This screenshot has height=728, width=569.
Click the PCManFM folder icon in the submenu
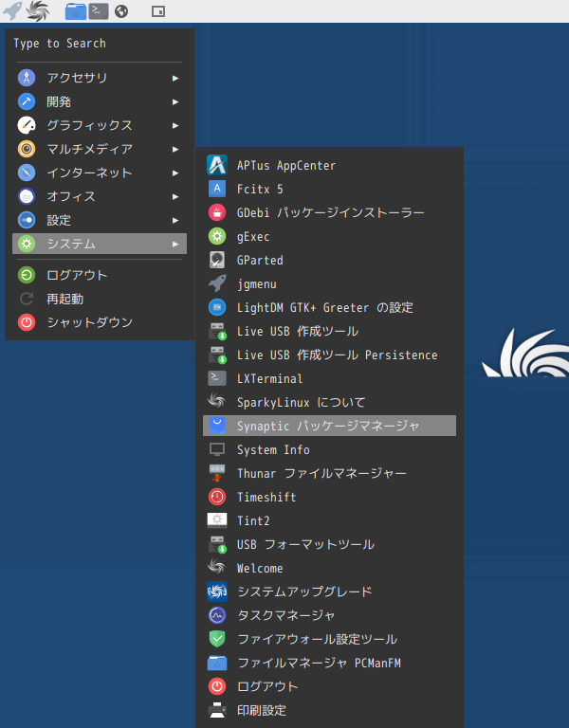click(x=217, y=663)
